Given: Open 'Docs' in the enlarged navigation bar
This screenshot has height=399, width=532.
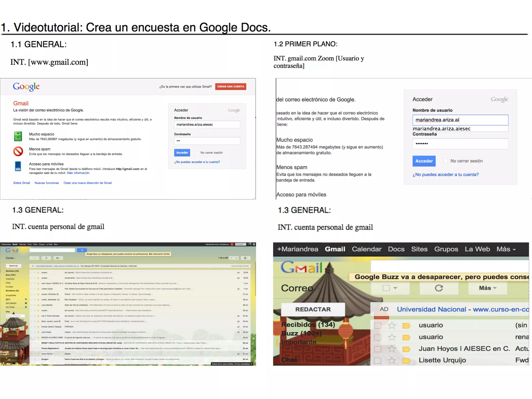Looking at the screenshot, I should pos(396,249).
